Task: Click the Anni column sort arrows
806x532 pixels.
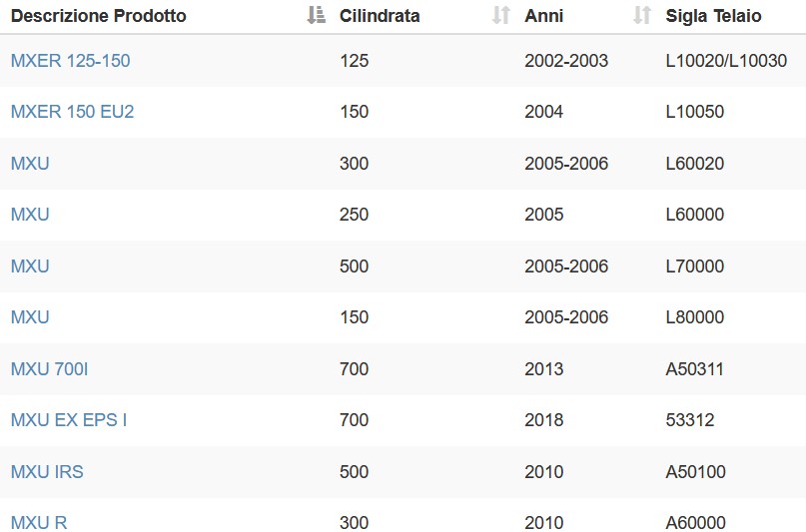Action: point(642,15)
